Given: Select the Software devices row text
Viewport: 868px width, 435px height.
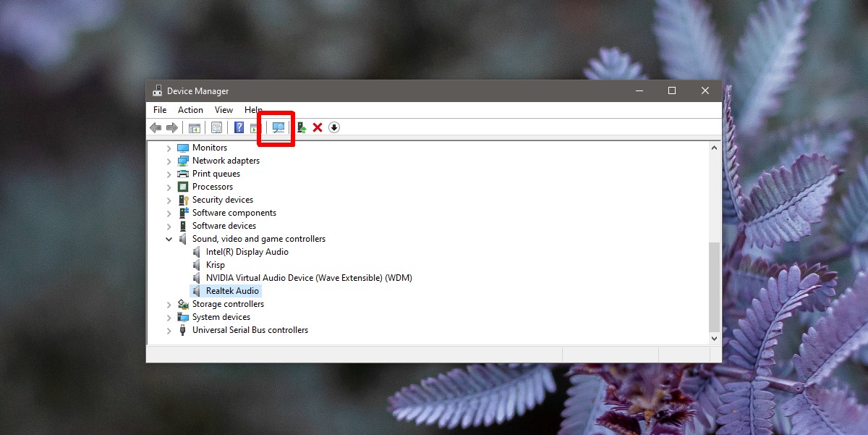Looking at the screenshot, I should (224, 226).
